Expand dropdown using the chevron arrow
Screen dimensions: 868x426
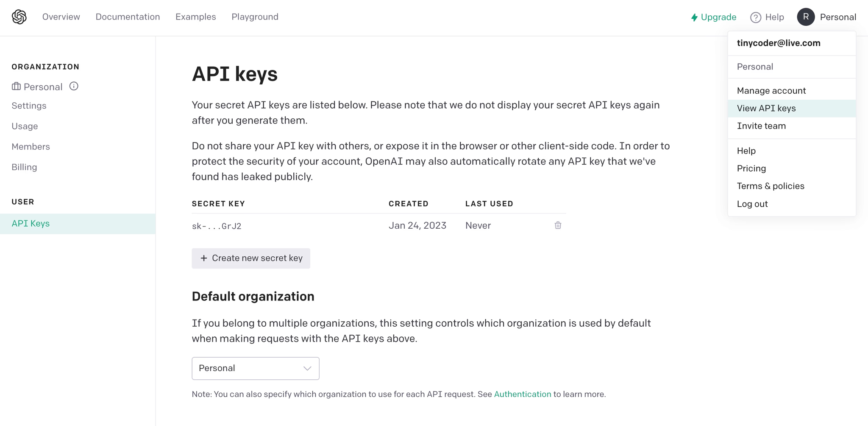point(307,368)
